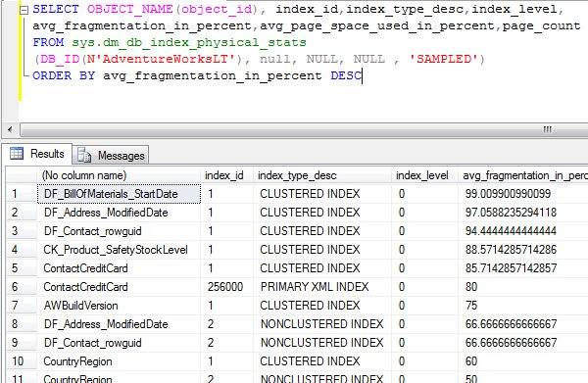Viewport: 588px width, 383px height.
Task: Click sys.dm_db_index_physical_stats in the query
Action: pyautogui.click(x=189, y=42)
